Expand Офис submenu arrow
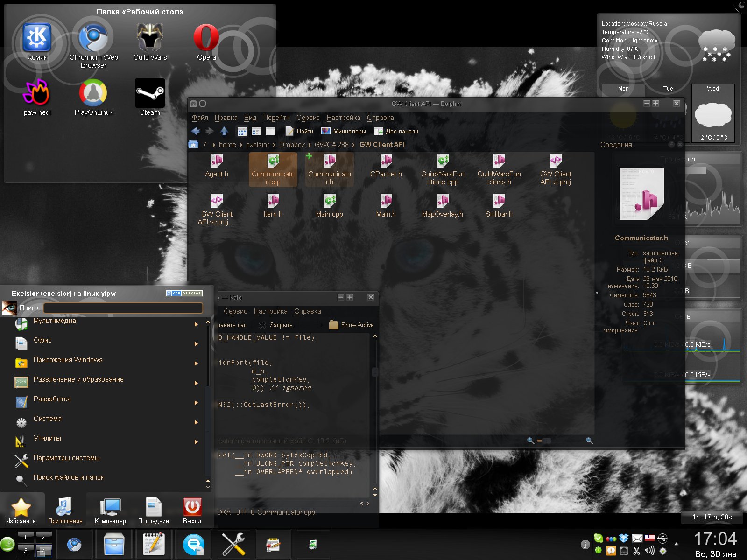This screenshot has height=560, width=747. (x=197, y=344)
